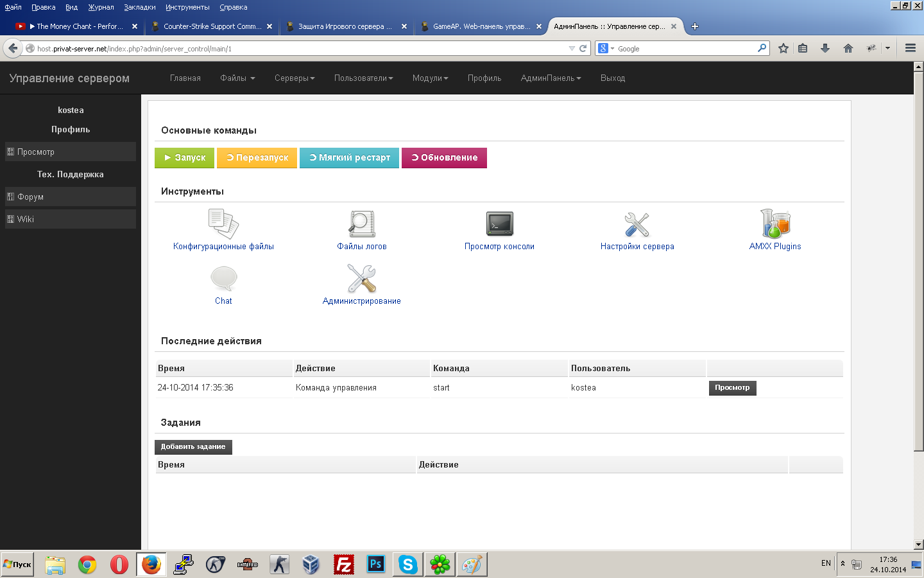Expand the Серверы navbar dropdown
924x578 pixels.
[295, 78]
